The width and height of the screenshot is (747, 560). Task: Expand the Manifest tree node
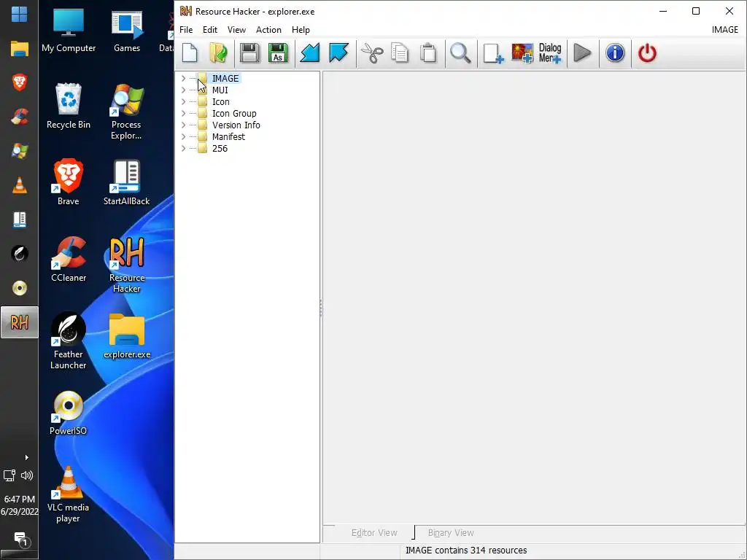tap(183, 136)
